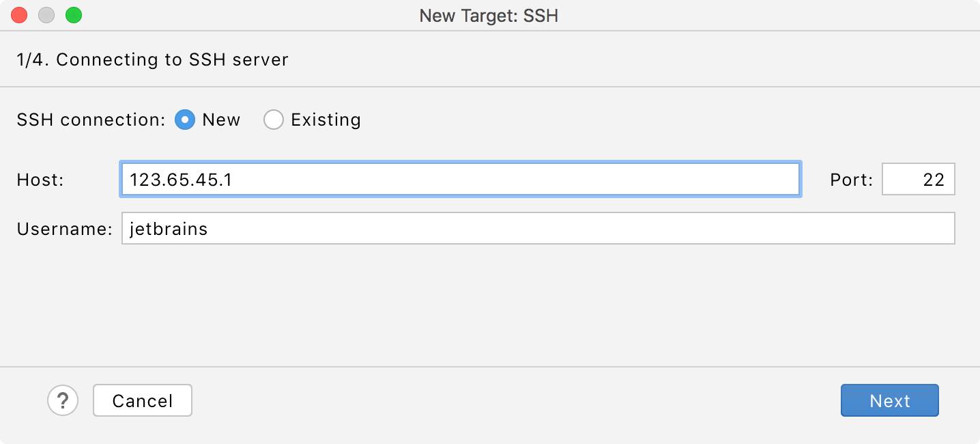Screen dimensions: 980x444
Task: Click the New Target: SSH title bar
Action: pyautogui.click(x=489, y=15)
